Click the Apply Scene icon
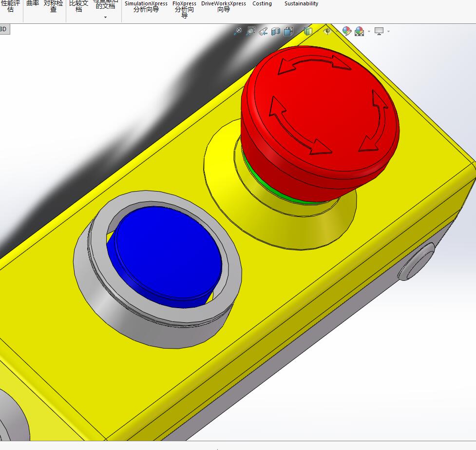The width and height of the screenshot is (476, 450). tap(359, 31)
